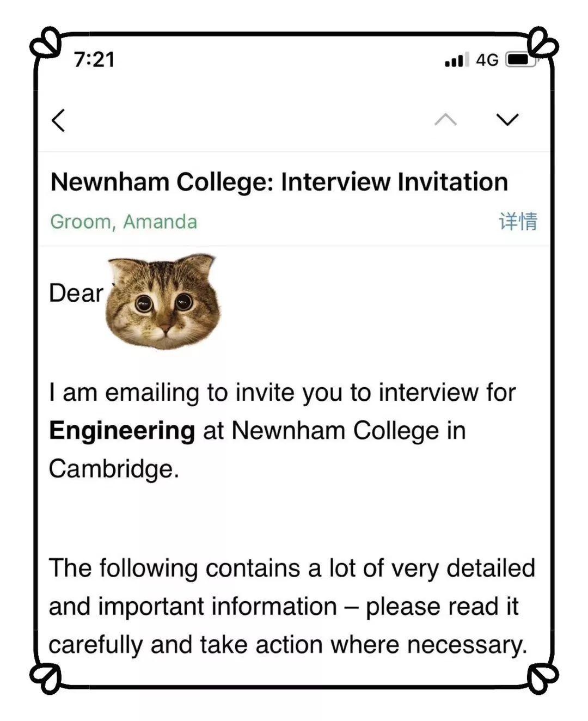
Task: Click "at Newnham College in" body text
Action: (334, 431)
